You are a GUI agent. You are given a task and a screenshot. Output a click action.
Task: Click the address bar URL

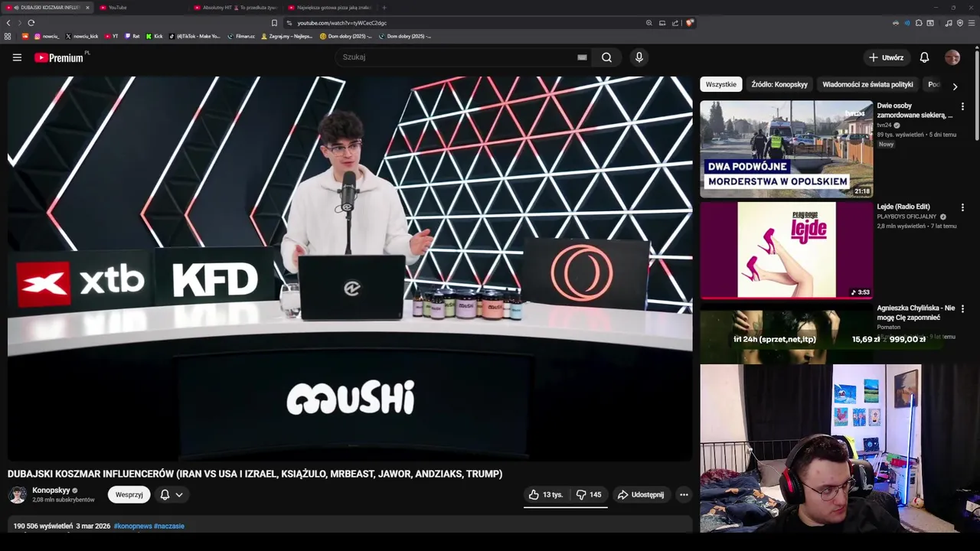(x=342, y=23)
